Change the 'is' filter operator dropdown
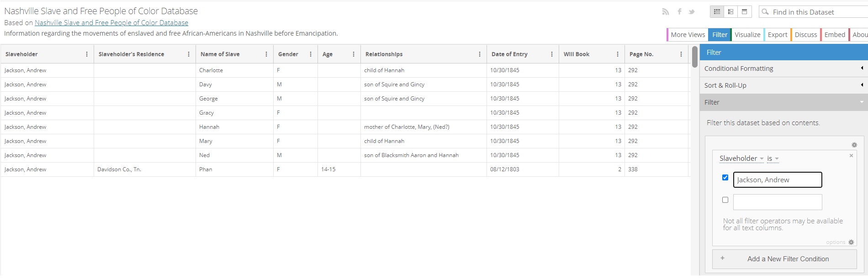 click(773, 158)
